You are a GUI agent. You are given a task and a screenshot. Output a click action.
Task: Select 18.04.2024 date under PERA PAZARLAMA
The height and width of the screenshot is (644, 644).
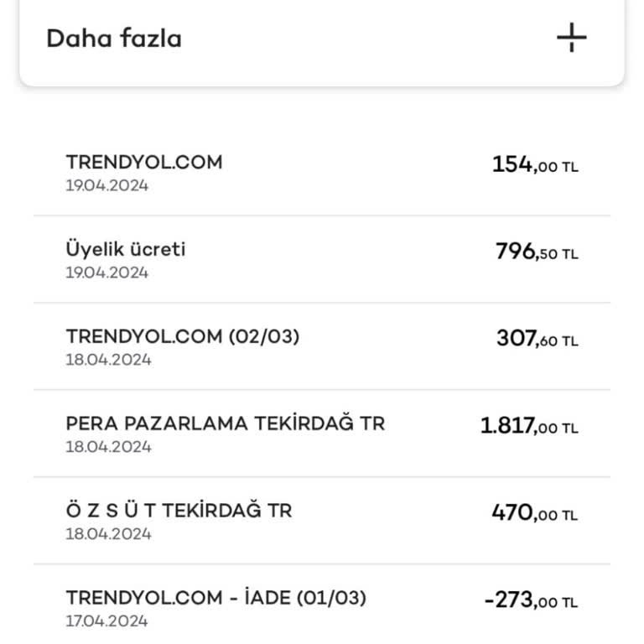pos(108,447)
